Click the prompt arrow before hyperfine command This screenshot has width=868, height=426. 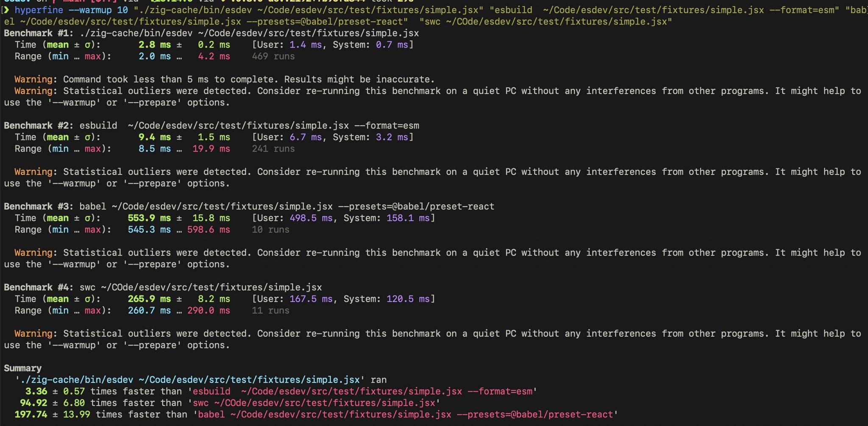[x=6, y=10]
